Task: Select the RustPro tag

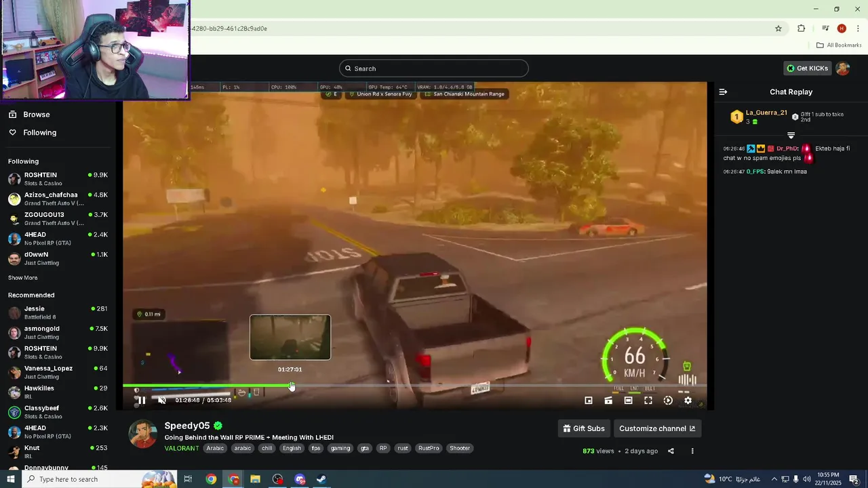Action: (x=429, y=448)
